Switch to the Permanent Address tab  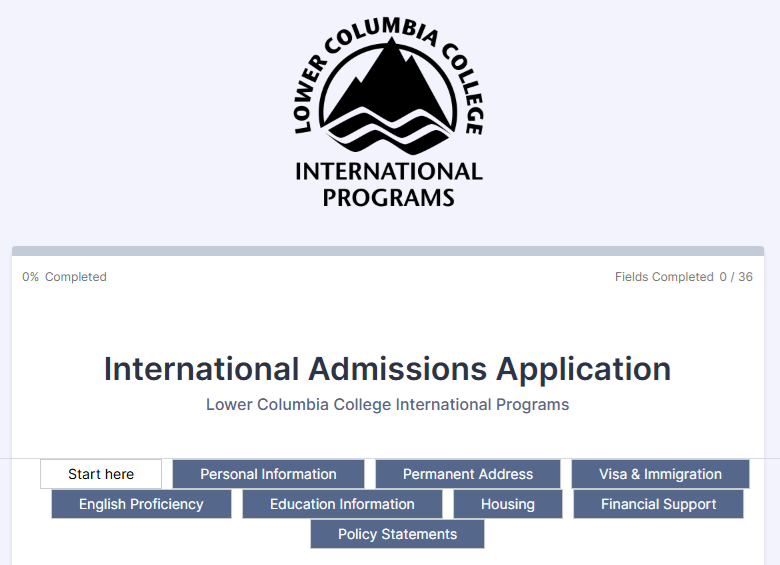coord(468,474)
